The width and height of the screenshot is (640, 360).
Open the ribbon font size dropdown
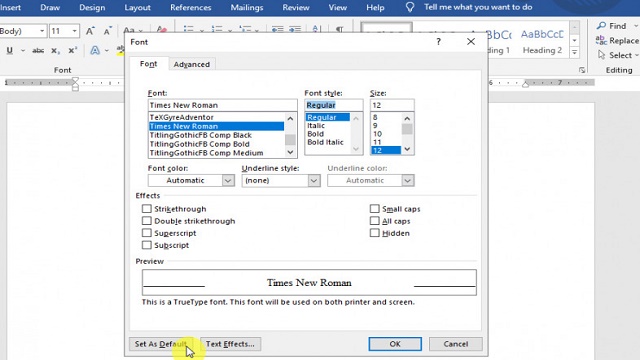(74, 31)
